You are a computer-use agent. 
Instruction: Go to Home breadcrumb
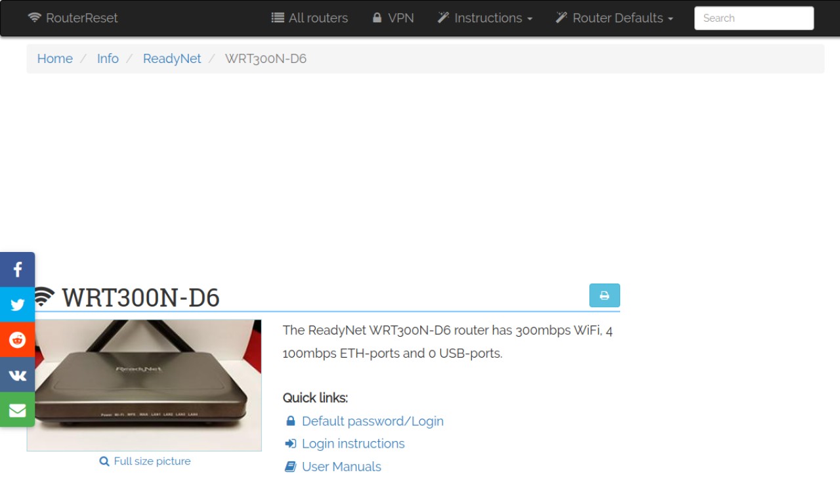click(55, 58)
